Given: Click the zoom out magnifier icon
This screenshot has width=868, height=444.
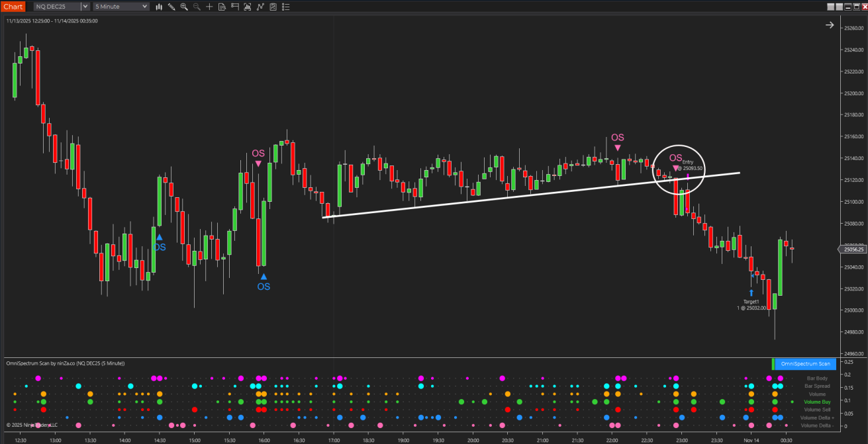Looking at the screenshot, I should pos(196,7).
